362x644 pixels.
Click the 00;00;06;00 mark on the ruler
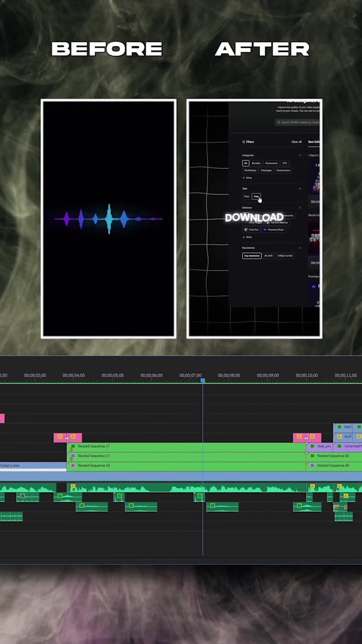click(151, 376)
